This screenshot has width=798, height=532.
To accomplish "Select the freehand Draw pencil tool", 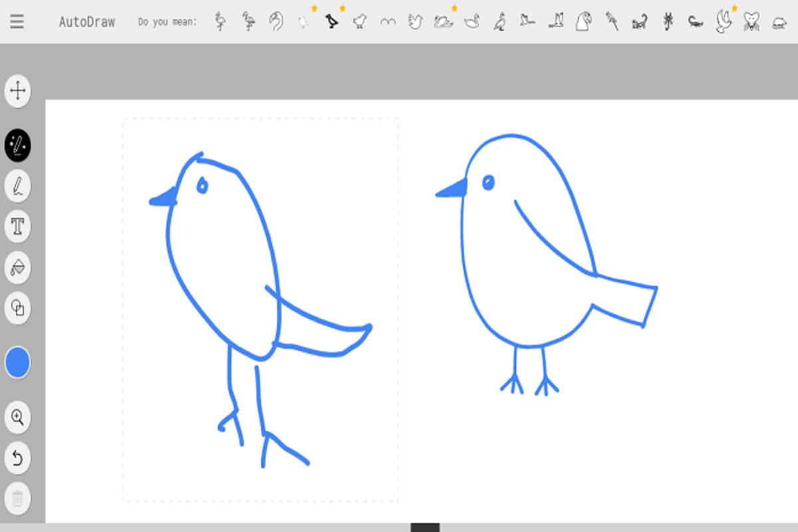I will [18, 186].
